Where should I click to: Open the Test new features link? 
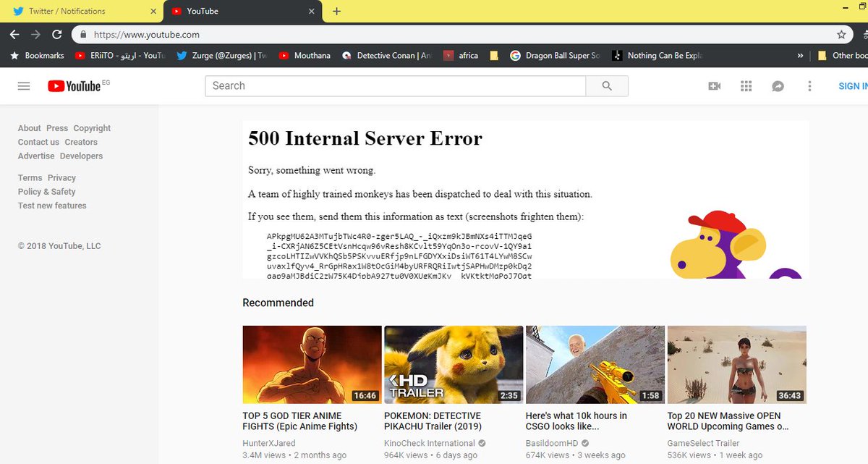click(x=52, y=206)
